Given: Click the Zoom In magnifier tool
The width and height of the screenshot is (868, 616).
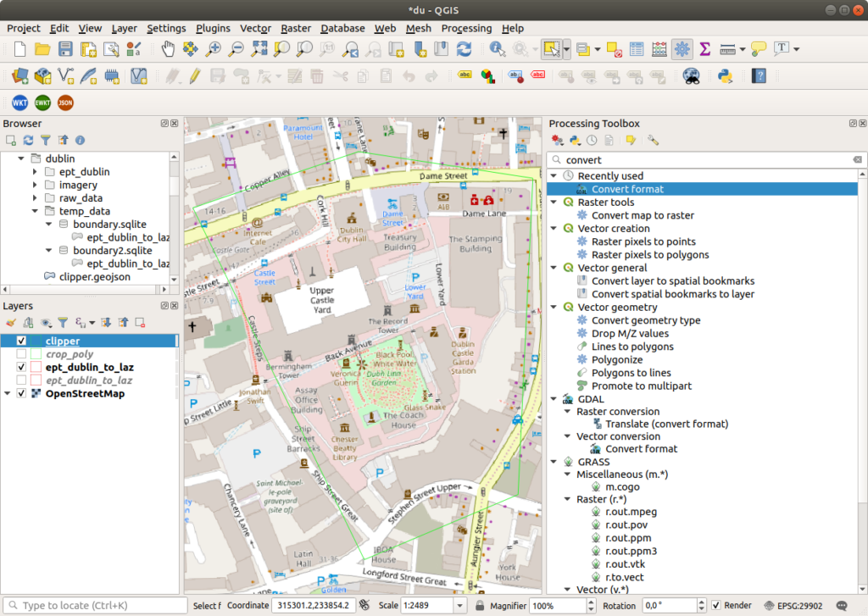Looking at the screenshot, I should pos(213,49).
